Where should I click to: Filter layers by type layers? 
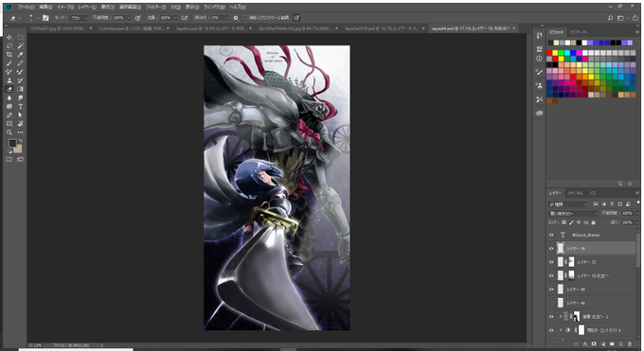click(612, 204)
